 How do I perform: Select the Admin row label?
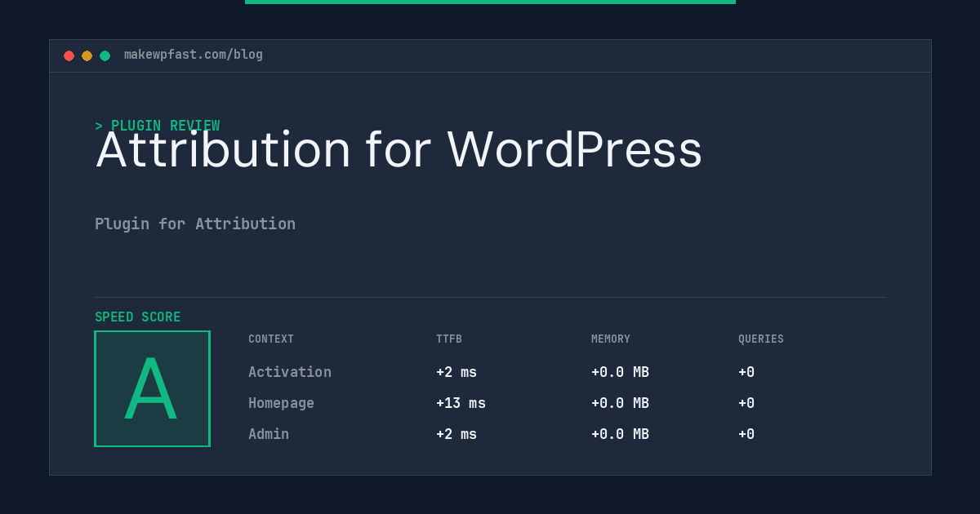click(269, 434)
